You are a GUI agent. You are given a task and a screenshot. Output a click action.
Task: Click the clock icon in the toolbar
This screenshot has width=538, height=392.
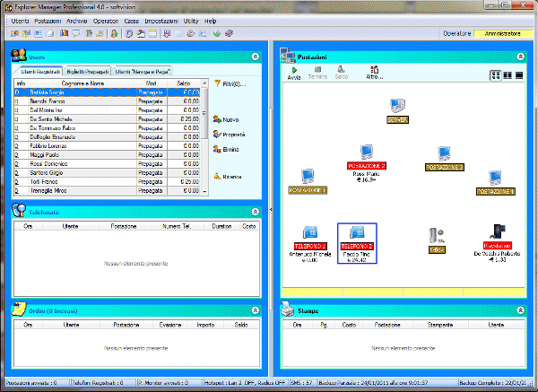coord(129,34)
